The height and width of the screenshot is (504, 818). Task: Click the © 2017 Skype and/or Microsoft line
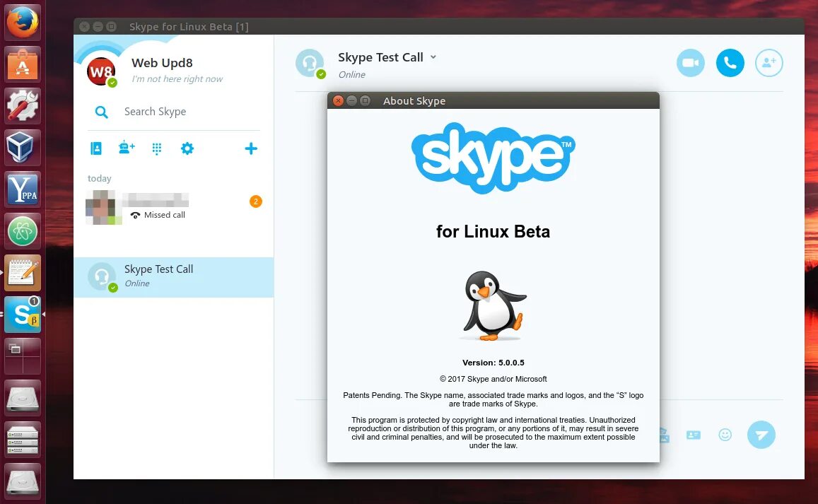(x=493, y=379)
